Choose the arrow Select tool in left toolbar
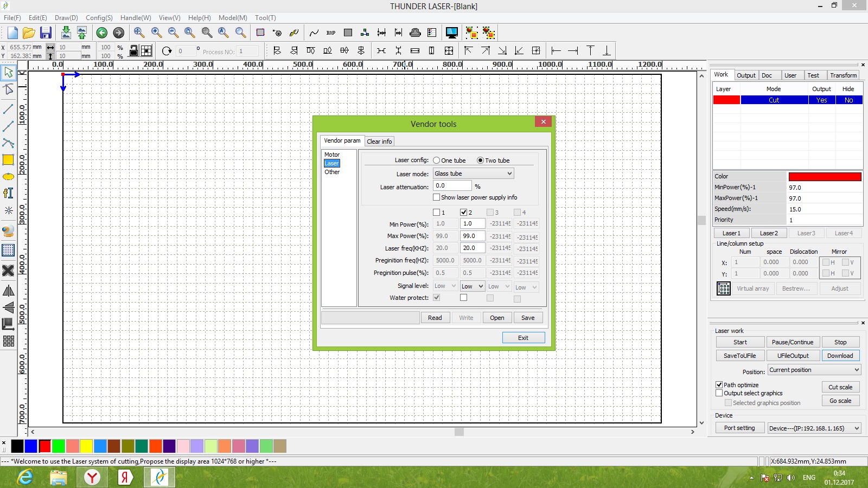Image resolution: width=868 pixels, height=488 pixels. click(x=9, y=72)
